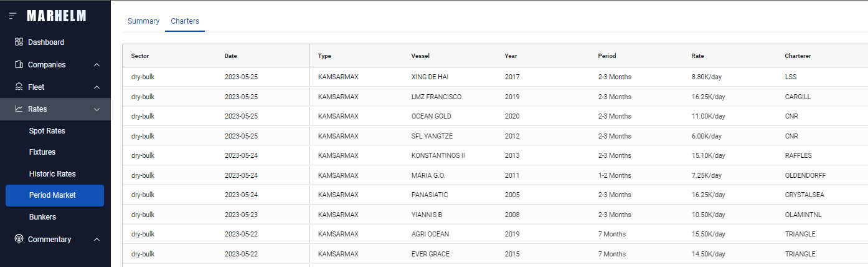Expand the Commentary menu chevron
Screen dimensions: 868x267
tap(97, 240)
